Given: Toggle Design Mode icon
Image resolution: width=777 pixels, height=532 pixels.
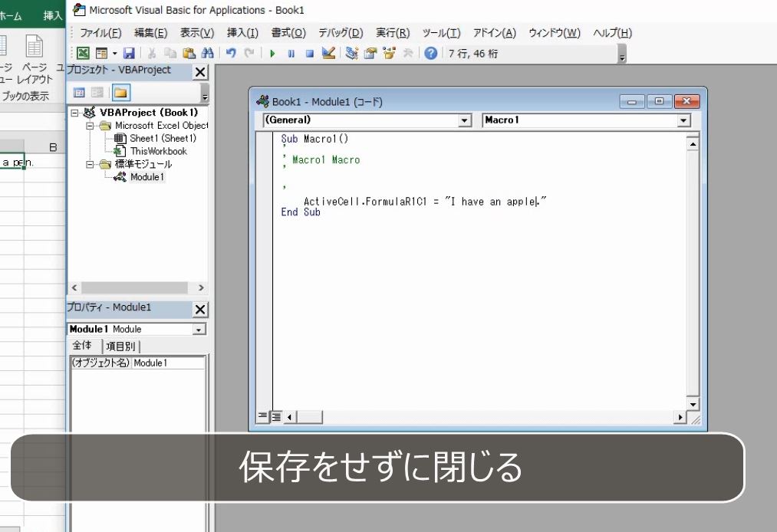Looking at the screenshot, I should (328, 53).
